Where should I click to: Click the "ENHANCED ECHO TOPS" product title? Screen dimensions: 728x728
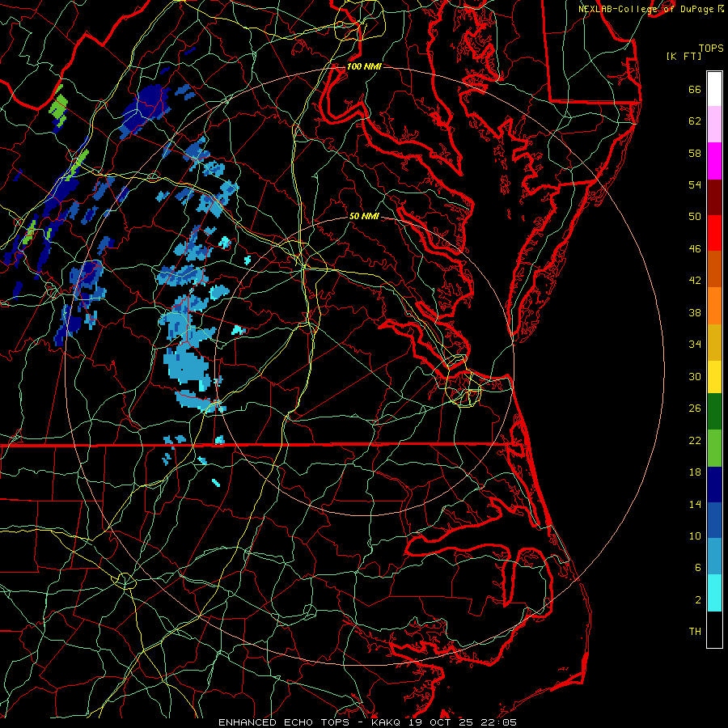pos(284,722)
